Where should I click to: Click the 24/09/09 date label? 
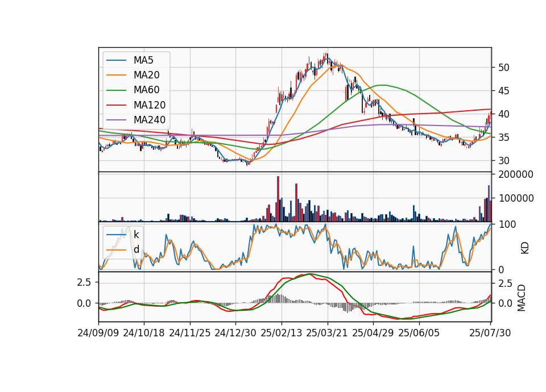98,333
